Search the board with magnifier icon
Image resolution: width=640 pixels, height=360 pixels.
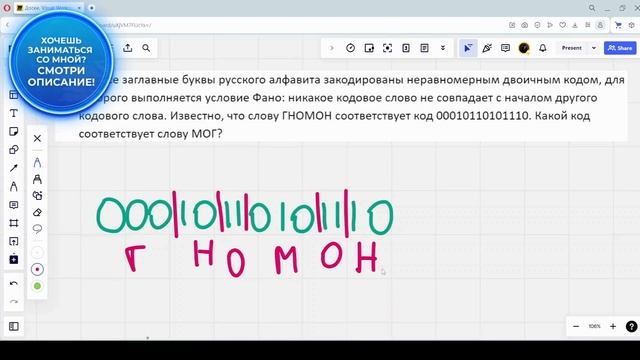pyautogui.click(x=146, y=48)
